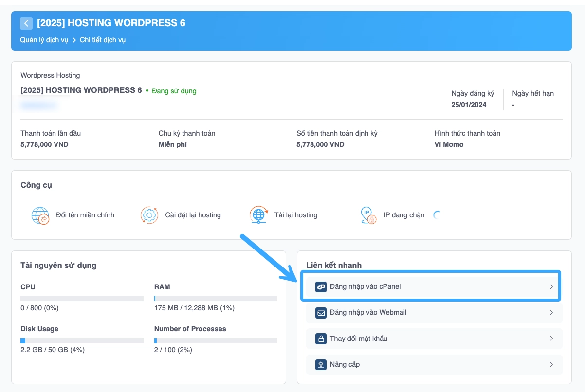
Task: Open IP đang chặn via its icon
Action: click(368, 214)
